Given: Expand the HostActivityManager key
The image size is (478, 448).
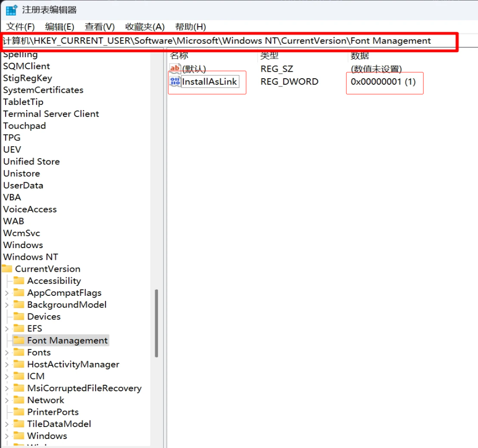Looking at the screenshot, I should (7, 365).
